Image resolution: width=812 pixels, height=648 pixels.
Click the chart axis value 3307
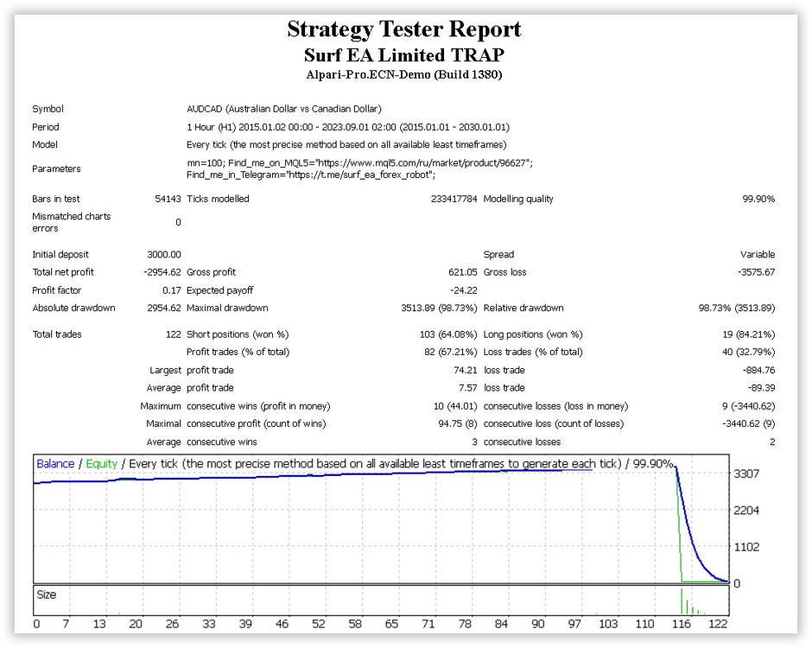tap(746, 473)
